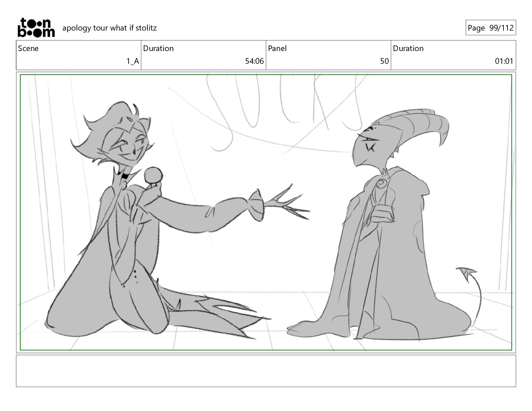Click the 'Panel' header label
532x411 pixels.
(277, 48)
